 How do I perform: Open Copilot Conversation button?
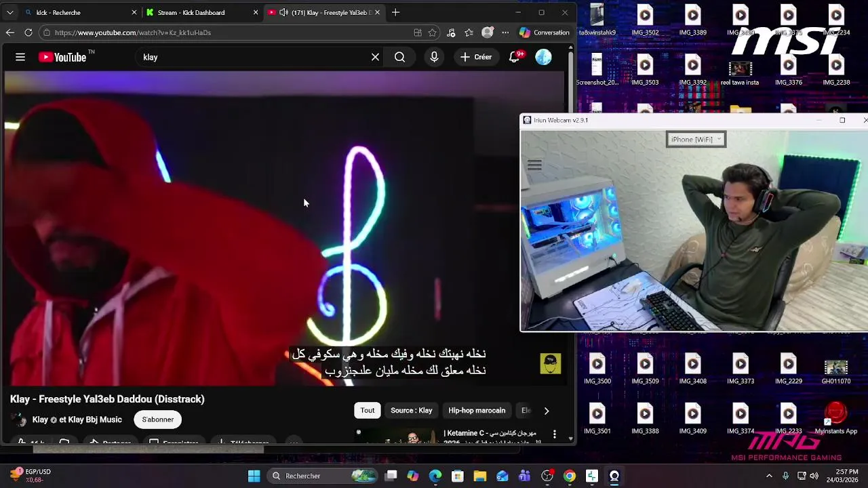tap(544, 33)
